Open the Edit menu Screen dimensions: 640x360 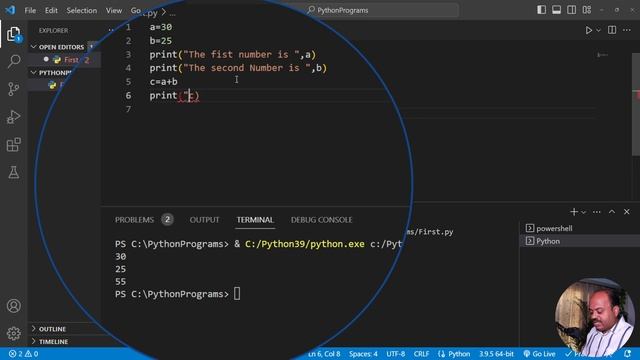[x=51, y=10]
